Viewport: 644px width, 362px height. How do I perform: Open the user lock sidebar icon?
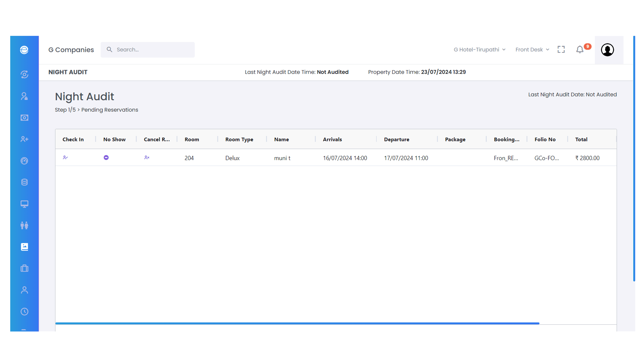point(24,96)
